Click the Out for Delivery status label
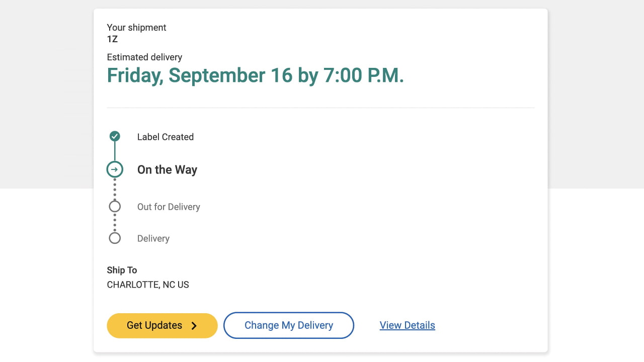Viewport: 644px width, 362px height. click(169, 207)
